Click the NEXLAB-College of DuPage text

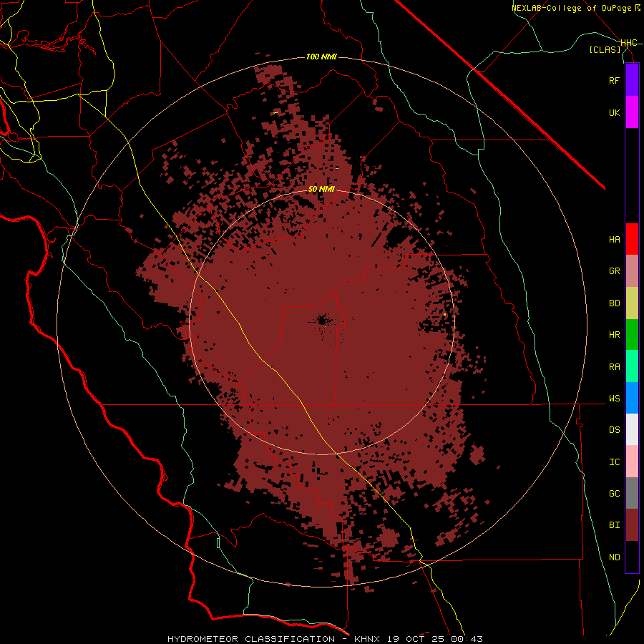[x=571, y=8]
